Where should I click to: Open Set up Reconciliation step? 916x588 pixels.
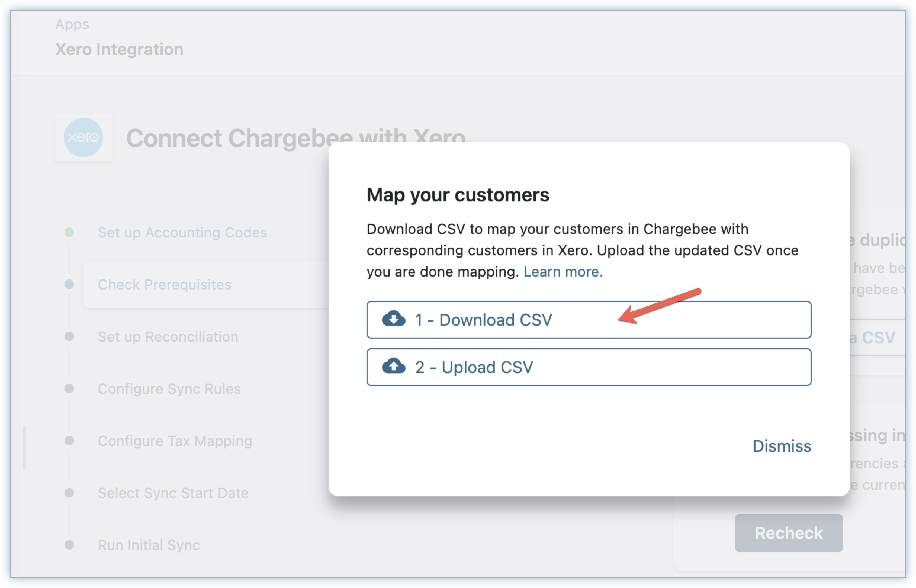(x=168, y=337)
